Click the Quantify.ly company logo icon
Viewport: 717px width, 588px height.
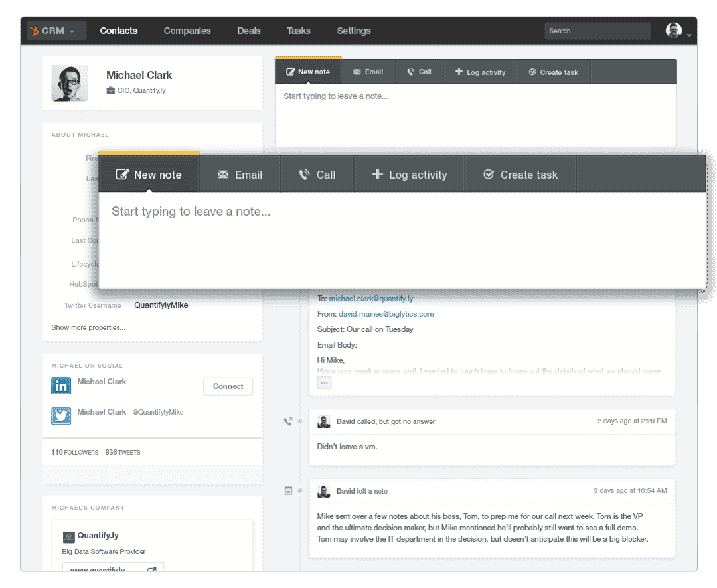pos(68,537)
